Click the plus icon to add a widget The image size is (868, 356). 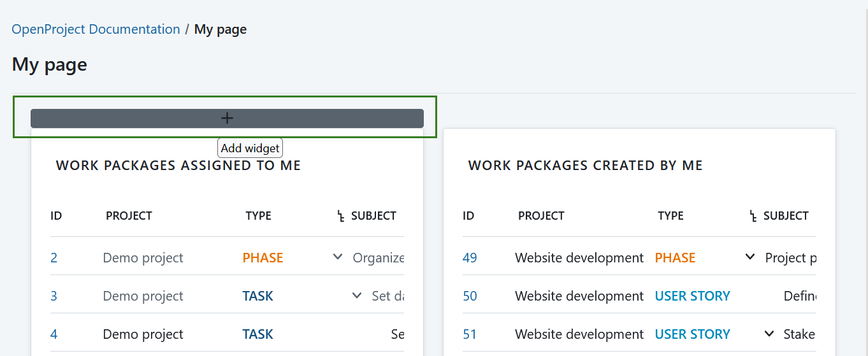tap(227, 118)
